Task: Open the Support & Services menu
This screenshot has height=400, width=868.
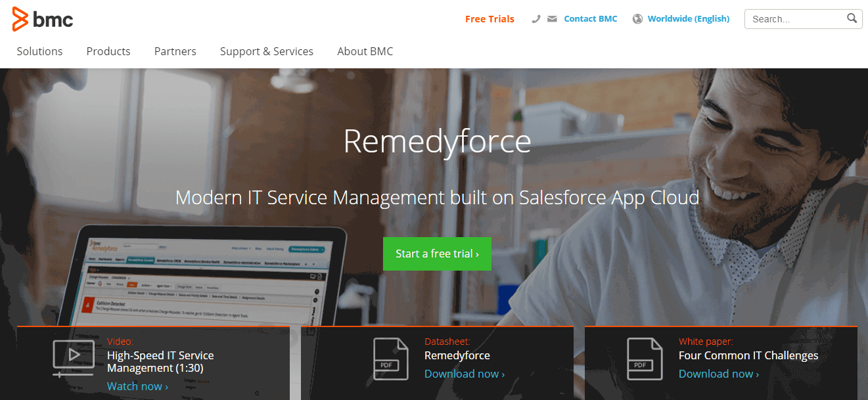Action: point(267,51)
